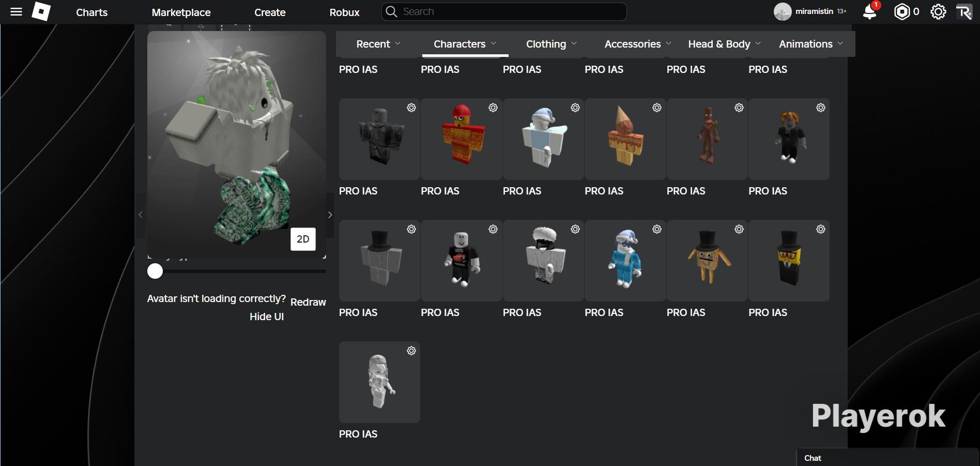Viewport: 980px width, 466px height.
Task: Open the Robux balance icon
Action: click(x=902, y=11)
